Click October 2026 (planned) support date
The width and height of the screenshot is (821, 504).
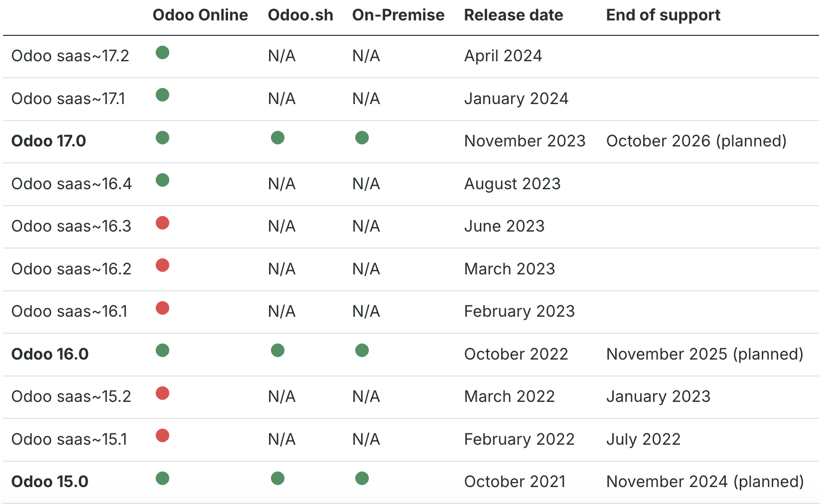(x=696, y=141)
